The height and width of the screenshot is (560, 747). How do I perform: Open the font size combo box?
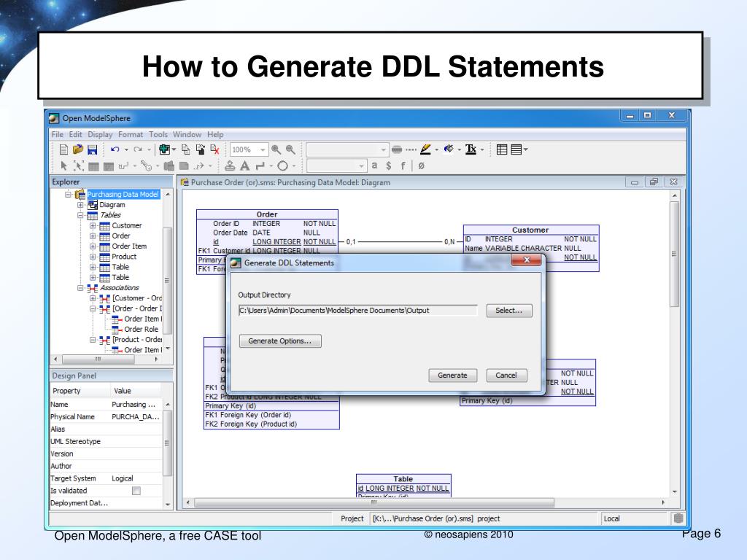click(x=336, y=166)
